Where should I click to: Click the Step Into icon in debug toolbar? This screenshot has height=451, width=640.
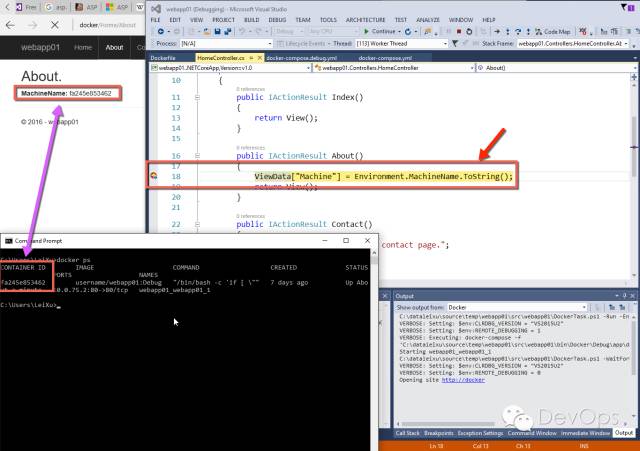coord(507,31)
